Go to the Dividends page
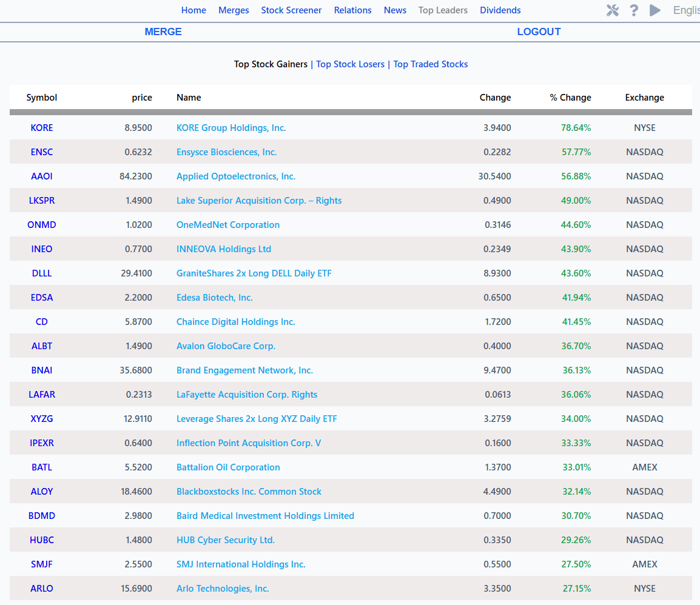700x605 pixels. 500,10
